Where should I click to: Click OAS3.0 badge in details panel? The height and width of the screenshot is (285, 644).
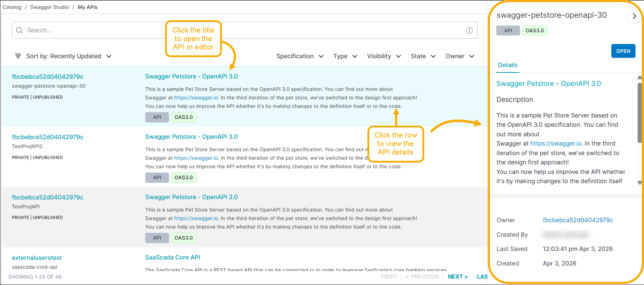[x=535, y=31]
